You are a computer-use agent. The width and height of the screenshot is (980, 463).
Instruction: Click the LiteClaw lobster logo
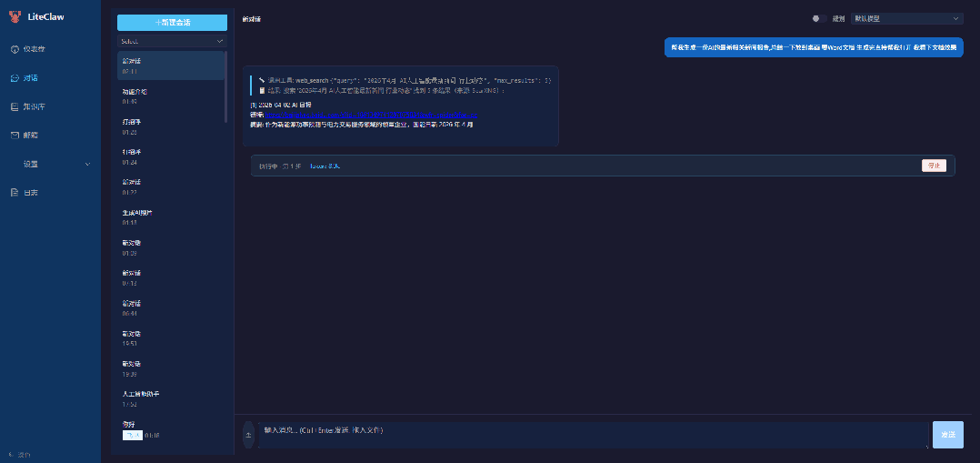click(x=15, y=16)
